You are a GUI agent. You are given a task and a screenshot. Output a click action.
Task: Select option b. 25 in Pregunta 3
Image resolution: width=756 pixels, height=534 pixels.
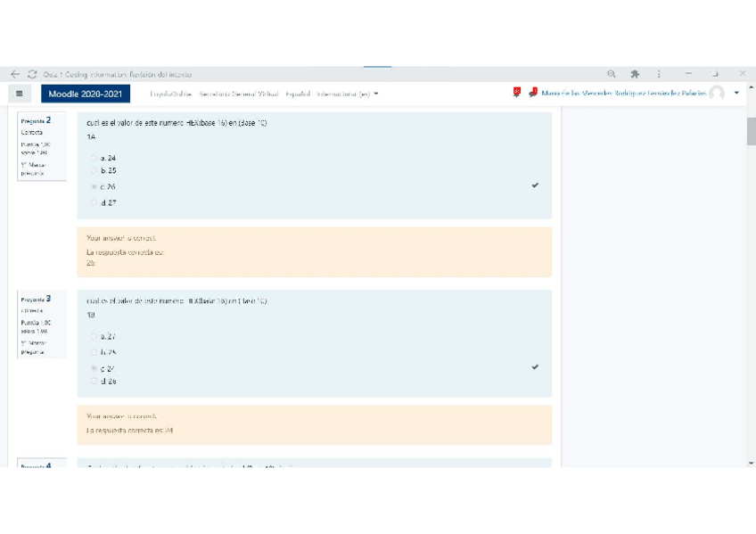94,352
